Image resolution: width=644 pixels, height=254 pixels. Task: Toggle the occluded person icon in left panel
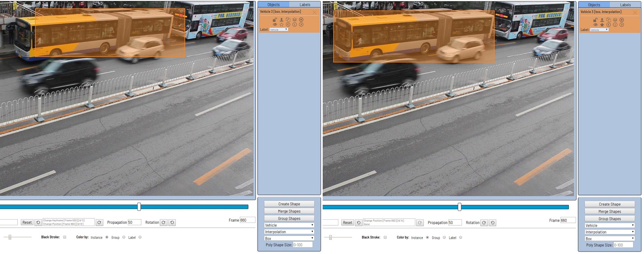point(281,20)
